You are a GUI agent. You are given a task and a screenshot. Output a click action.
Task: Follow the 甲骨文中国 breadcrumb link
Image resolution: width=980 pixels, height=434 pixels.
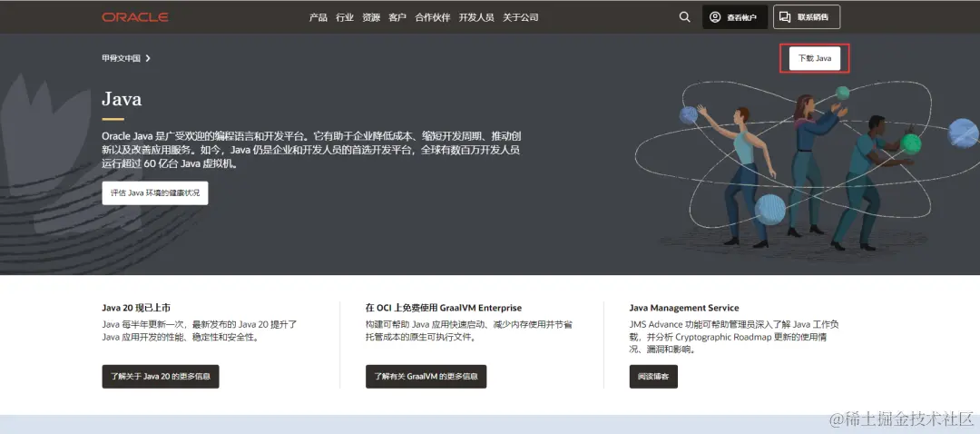(122, 58)
